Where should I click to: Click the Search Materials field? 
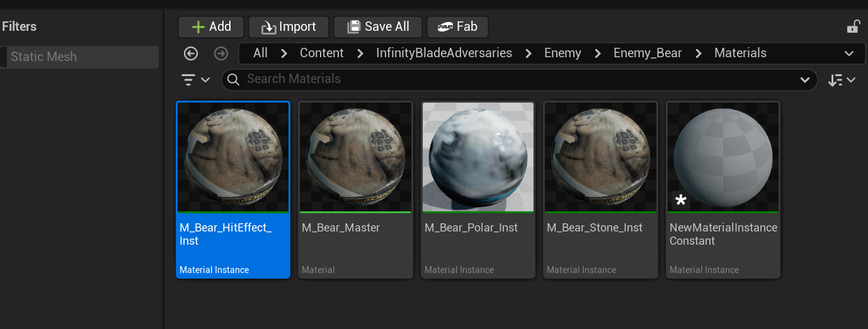(x=519, y=79)
